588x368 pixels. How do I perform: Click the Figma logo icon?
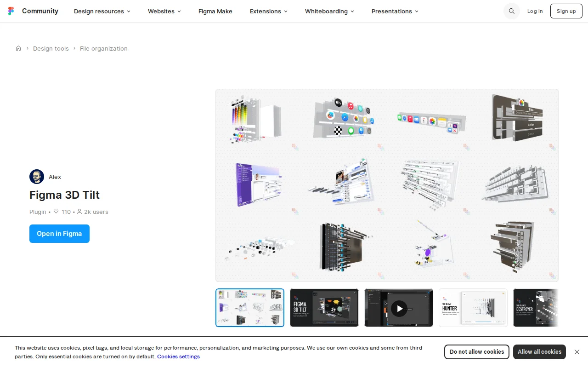tap(11, 11)
